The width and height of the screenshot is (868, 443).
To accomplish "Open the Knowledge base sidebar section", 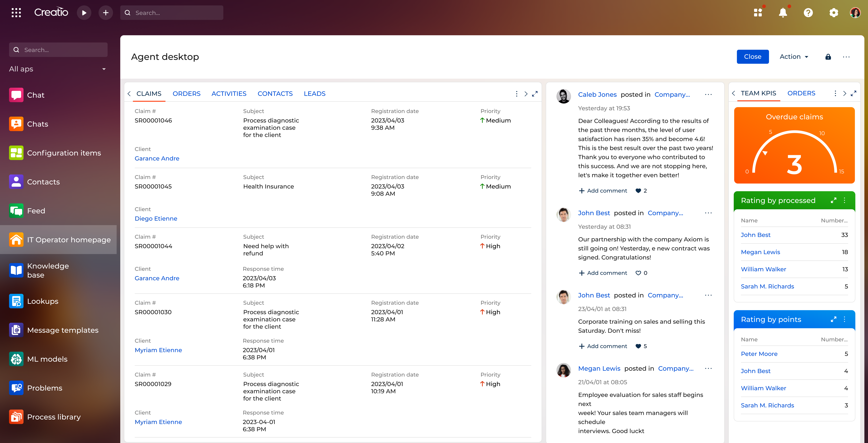I will click(48, 270).
